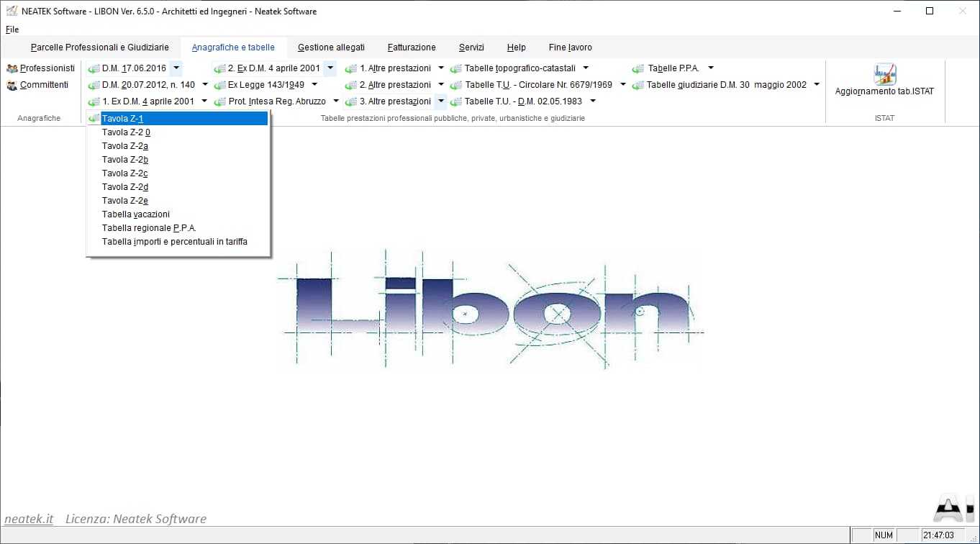980x544 pixels.
Task: Open the Gestione allegati tab
Action: pyautogui.click(x=331, y=47)
